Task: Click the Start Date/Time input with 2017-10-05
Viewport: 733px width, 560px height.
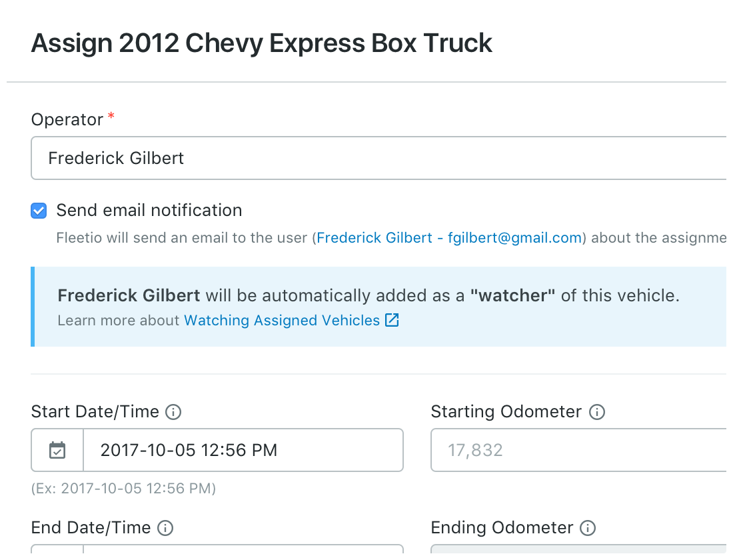Action: [243, 451]
